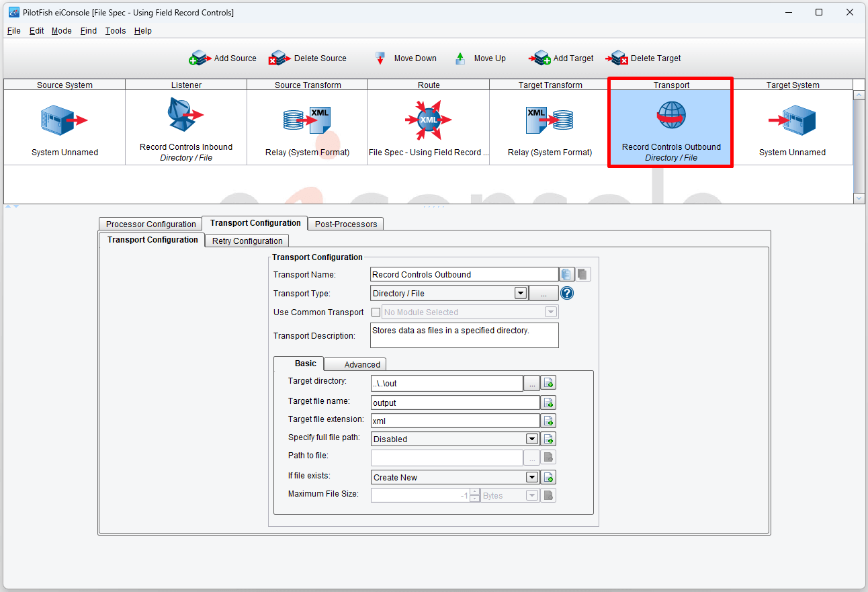Open the Tools menu

point(116,31)
